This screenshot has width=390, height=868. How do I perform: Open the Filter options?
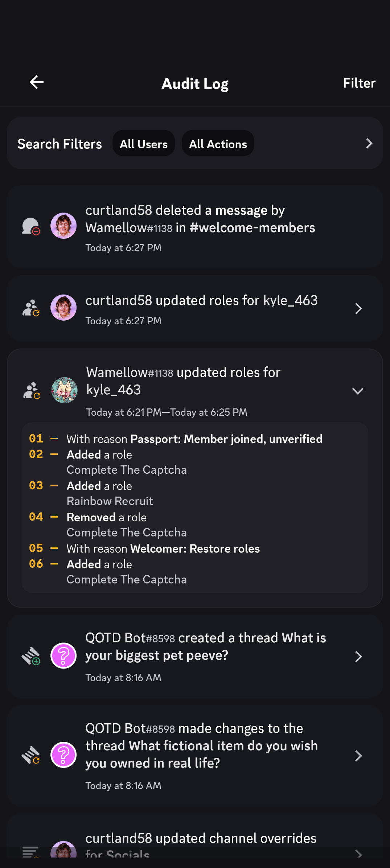click(359, 83)
